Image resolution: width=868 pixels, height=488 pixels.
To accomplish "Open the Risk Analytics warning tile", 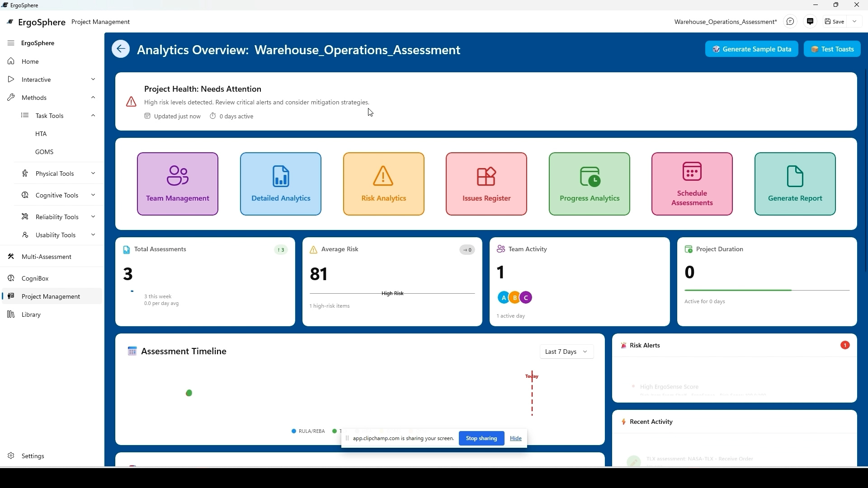I will pos(383,184).
